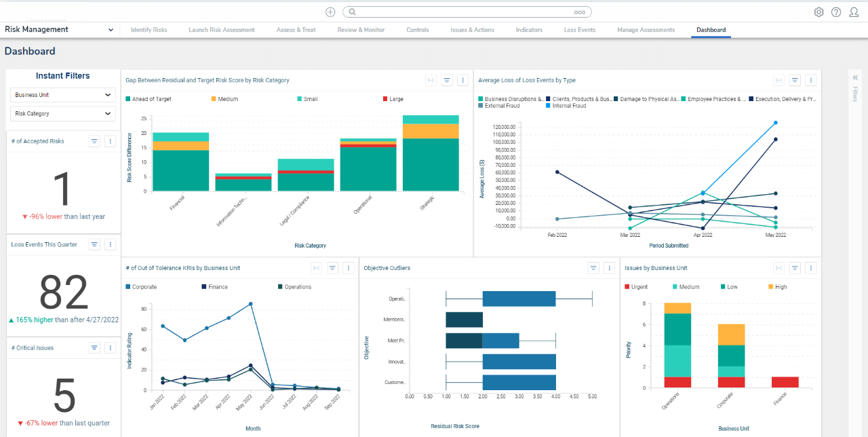868x437 pixels.
Task: Open the kebab menu on Loss Events This Quarter
Action: [110, 244]
